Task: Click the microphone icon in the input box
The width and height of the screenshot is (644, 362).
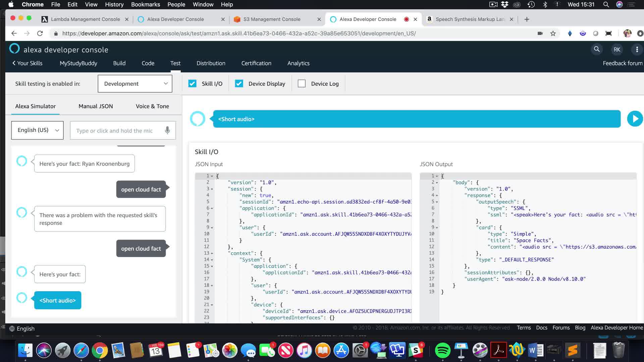Action: [167, 130]
